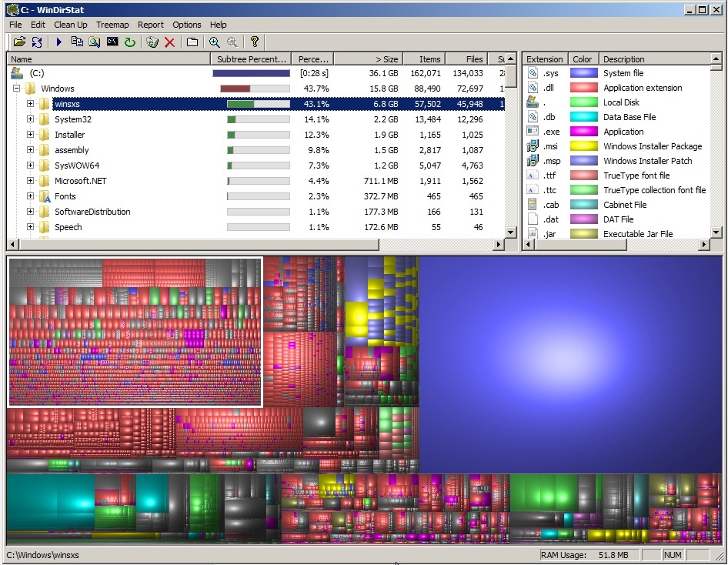Click the .dll red color swatch
This screenshot has height=565, width=728.
pyautogui.click(x=583, y=88)
